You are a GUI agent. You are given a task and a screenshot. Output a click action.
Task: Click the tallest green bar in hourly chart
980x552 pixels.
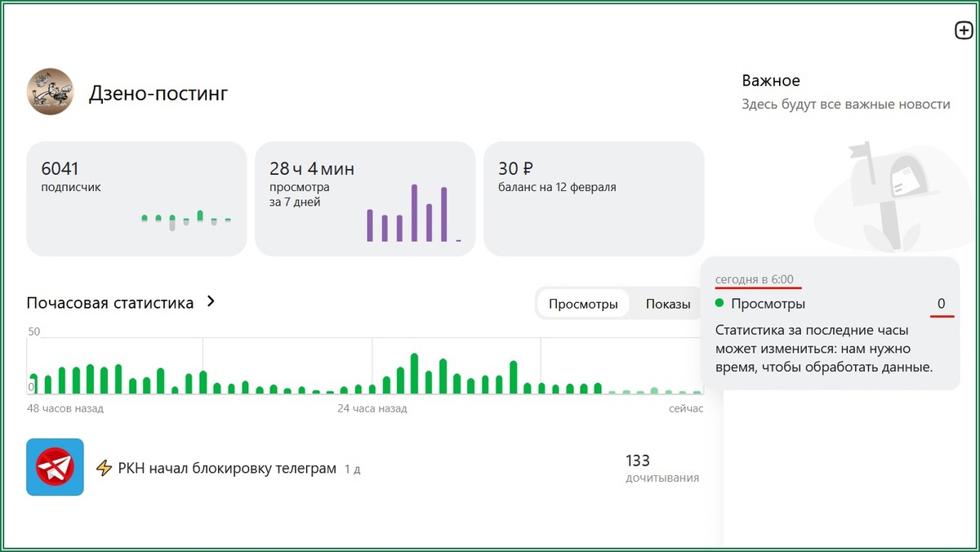(415, 374)
